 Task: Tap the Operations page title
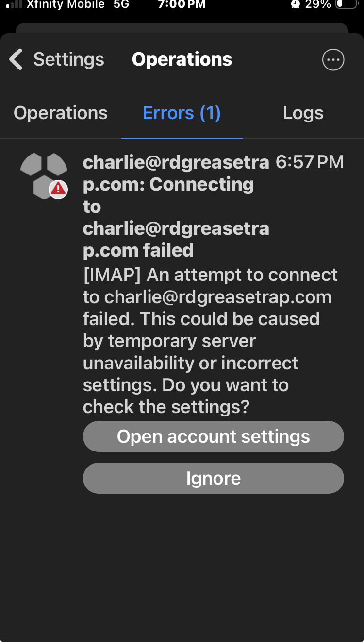(x=182, y=60)
